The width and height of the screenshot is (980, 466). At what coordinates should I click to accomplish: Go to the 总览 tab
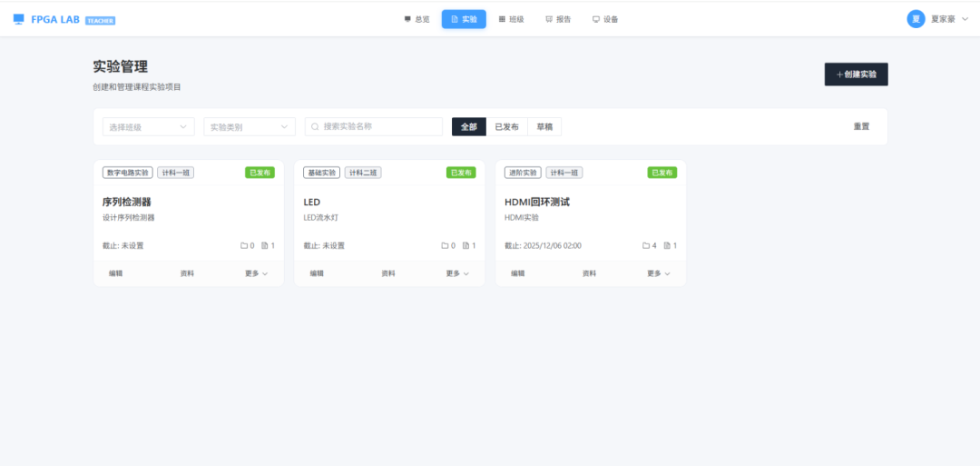tap(417, 19)
